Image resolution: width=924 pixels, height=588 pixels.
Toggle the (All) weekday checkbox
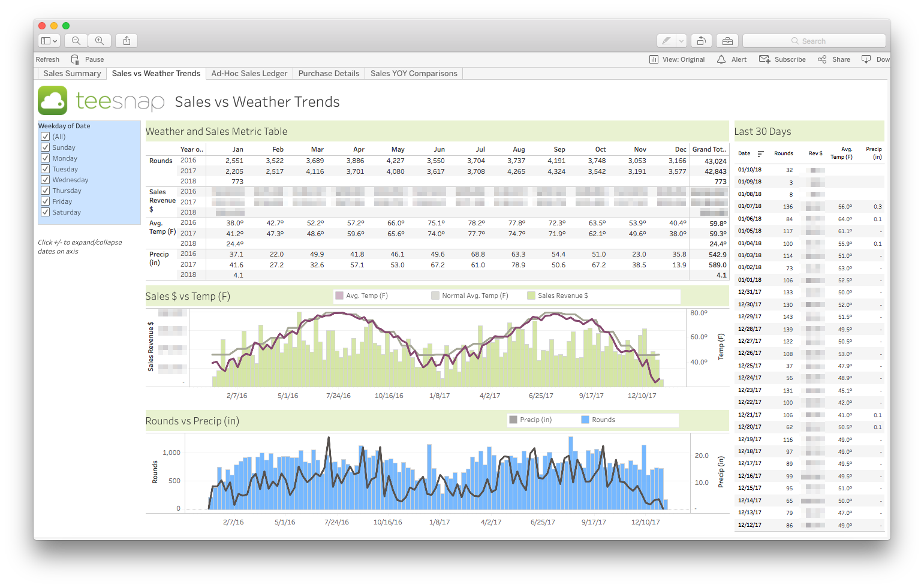pyautogui.click(x=45, y=137)
